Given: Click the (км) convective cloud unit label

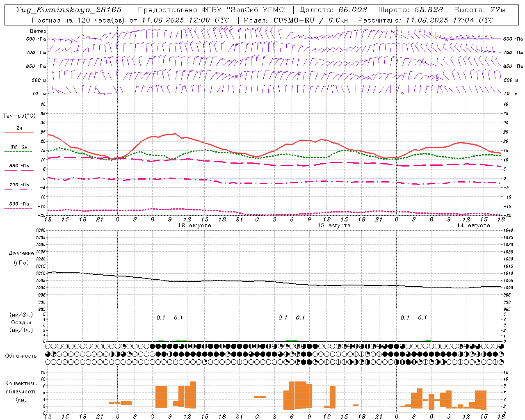Looking at the screenshot, I should [x=21, y=399].
